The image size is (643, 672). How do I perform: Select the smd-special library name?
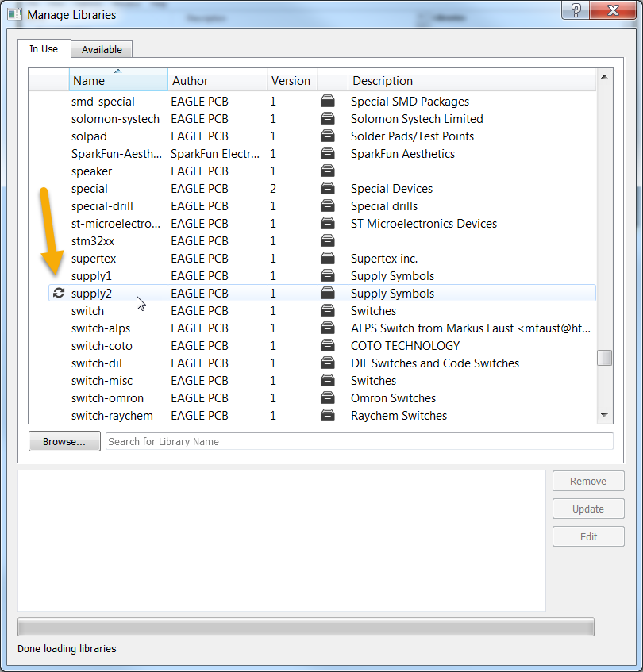coord(103,102)
